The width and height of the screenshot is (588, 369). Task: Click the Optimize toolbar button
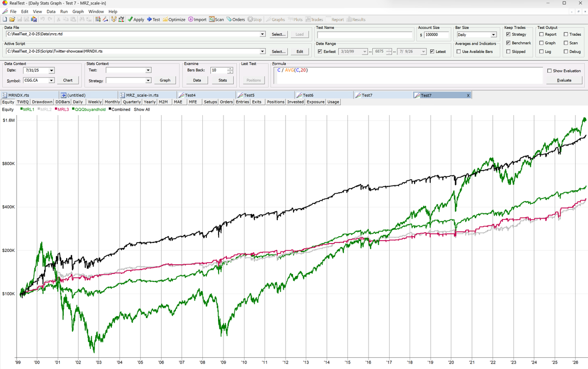(174, 20)
